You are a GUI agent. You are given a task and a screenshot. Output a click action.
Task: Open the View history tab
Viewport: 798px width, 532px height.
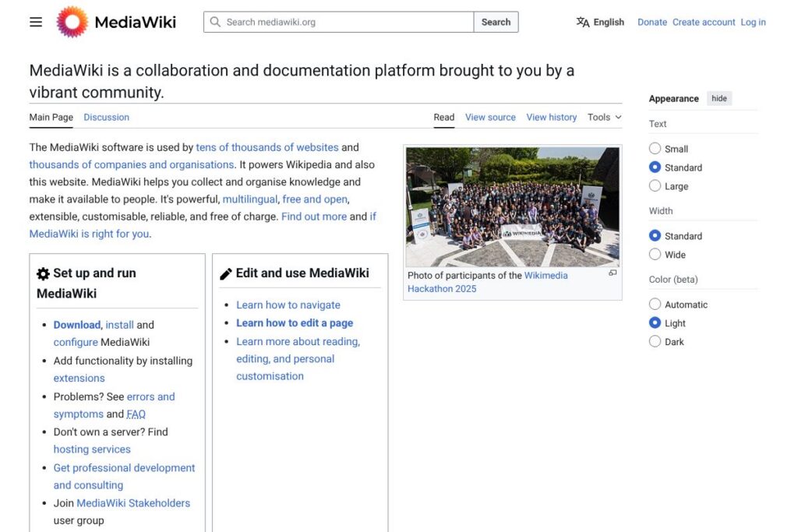coord(551,118)
